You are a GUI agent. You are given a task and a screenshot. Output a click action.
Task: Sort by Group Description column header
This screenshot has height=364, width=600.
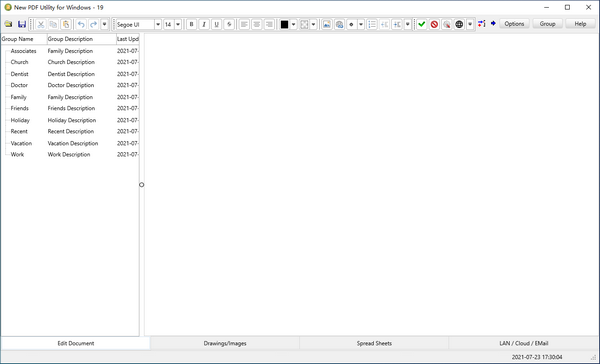pyautogui.click(x=82, y=39)
